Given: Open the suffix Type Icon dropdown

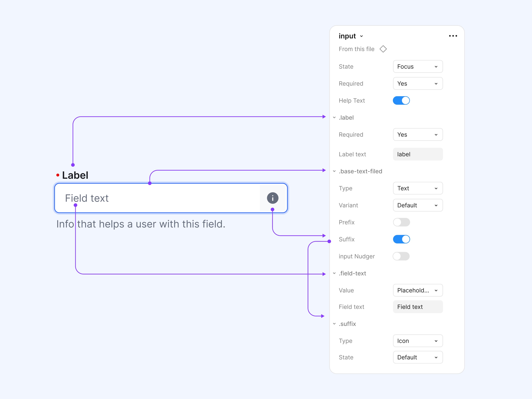Looking at the screenshot, I should tap(418, 341).
